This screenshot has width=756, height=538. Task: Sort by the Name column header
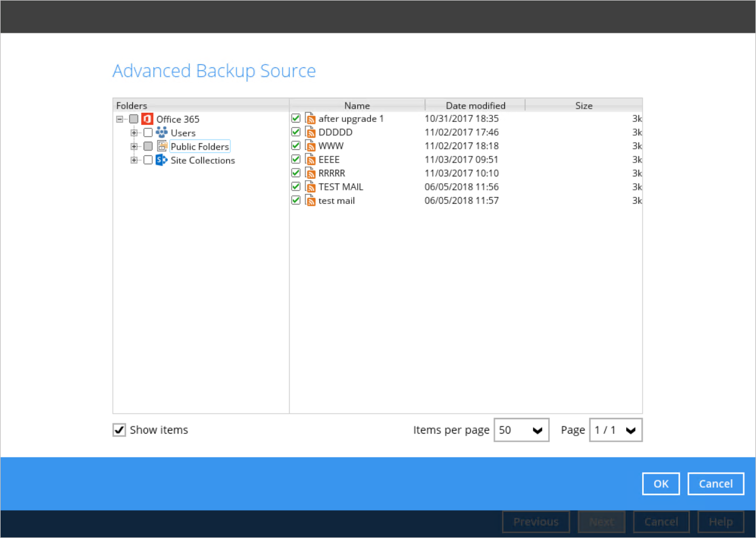(357, 106)
